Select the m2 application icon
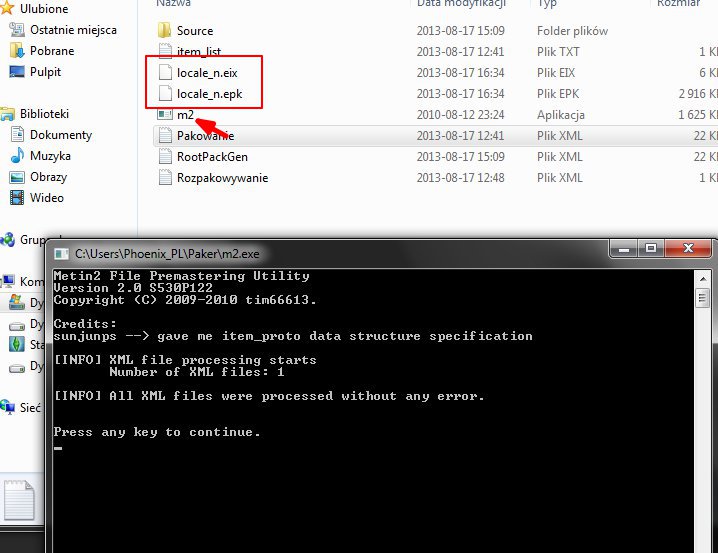 pyautogui.click(x=164, y=114)
